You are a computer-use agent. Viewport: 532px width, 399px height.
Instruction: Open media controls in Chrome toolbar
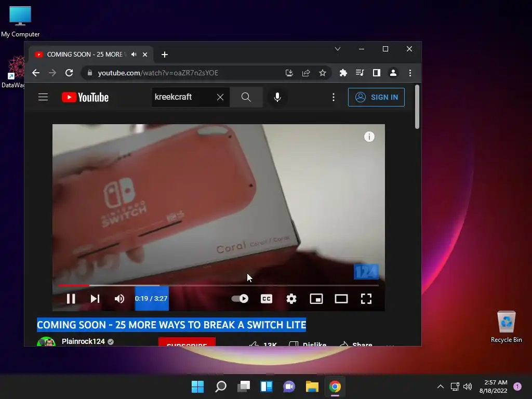click(x=360, y=73)
